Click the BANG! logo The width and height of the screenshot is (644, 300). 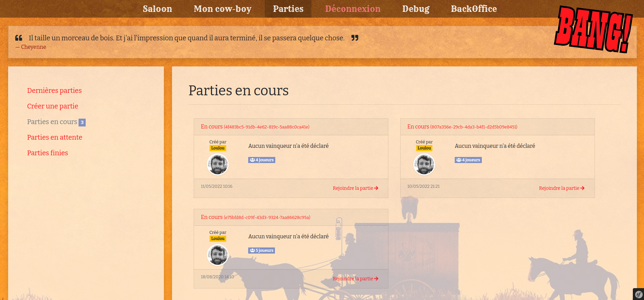tap(594, 29)
